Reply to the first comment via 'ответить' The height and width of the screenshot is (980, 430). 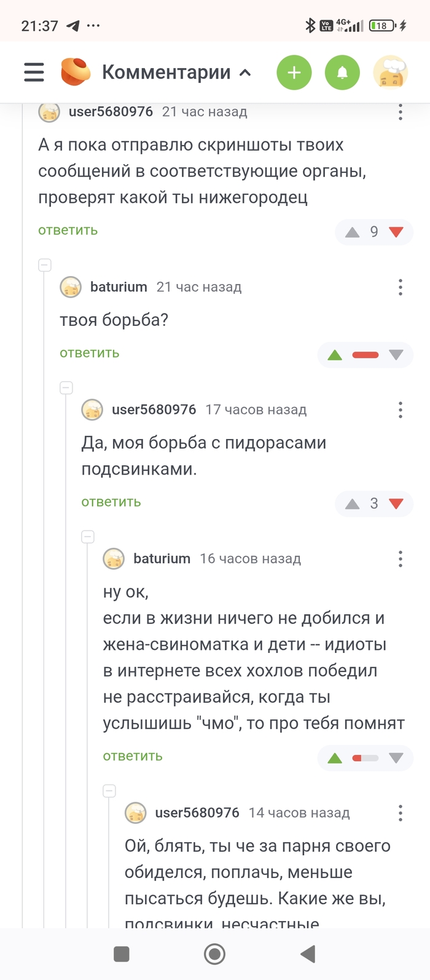(x=68, y=230)
